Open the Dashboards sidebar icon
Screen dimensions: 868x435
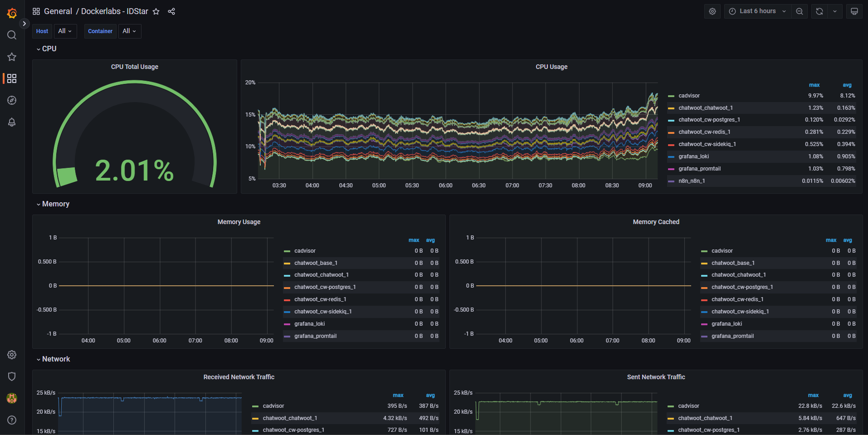coord(12,78)
